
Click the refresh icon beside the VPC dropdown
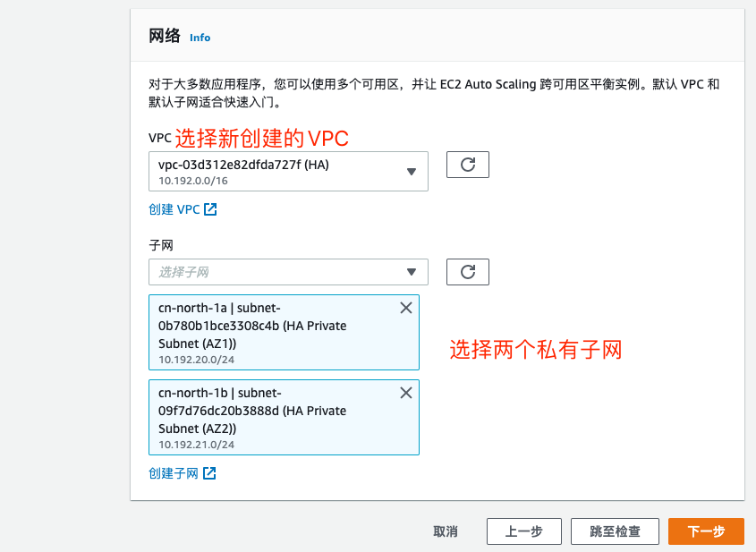[467, 164]
